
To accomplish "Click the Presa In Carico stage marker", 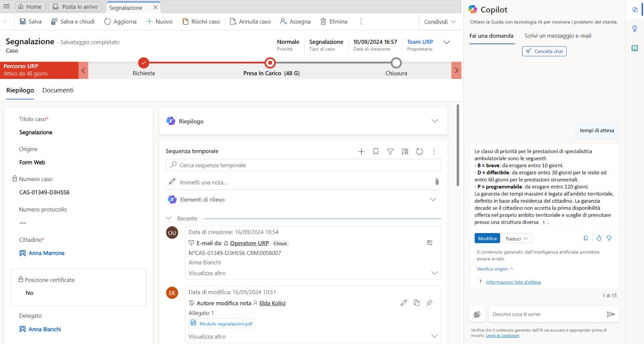I will [x=270, y=63].
